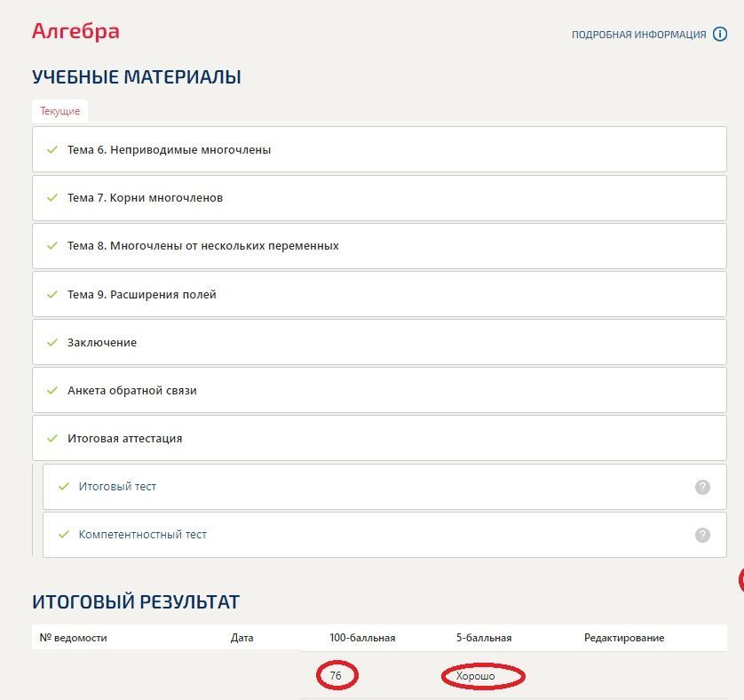The width and height of the screenshot is (744, 700).
Task: Click the Редактирование column header
Action: click(624, 638)
